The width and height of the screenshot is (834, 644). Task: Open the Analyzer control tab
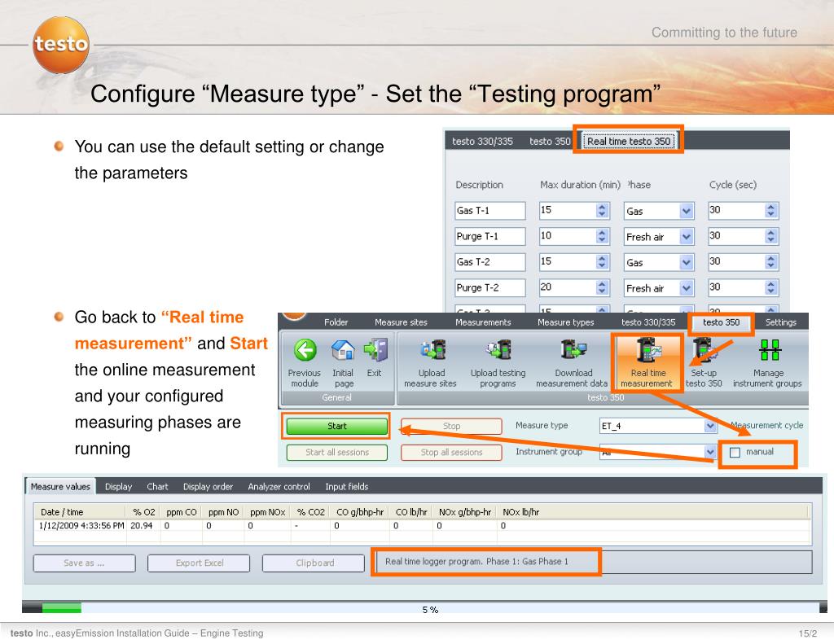click(x=279, y=487)
